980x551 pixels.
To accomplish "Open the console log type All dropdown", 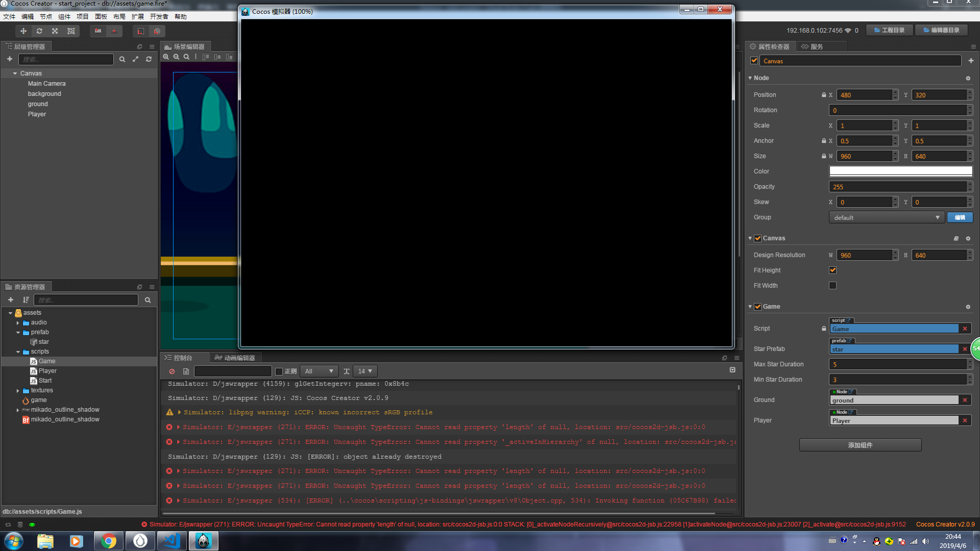I will [x=319, y=371].
